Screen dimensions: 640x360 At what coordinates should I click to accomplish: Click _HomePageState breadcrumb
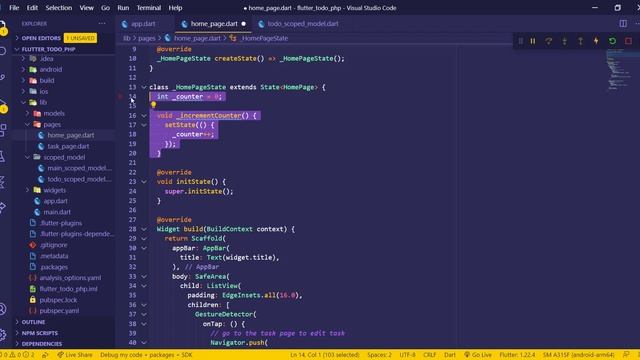click(x=264, y=38)
